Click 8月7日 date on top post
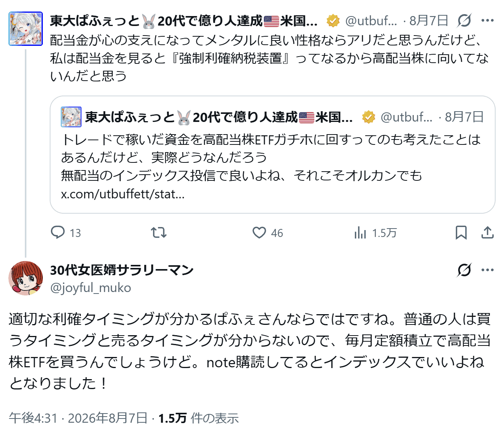 [429, 21]
